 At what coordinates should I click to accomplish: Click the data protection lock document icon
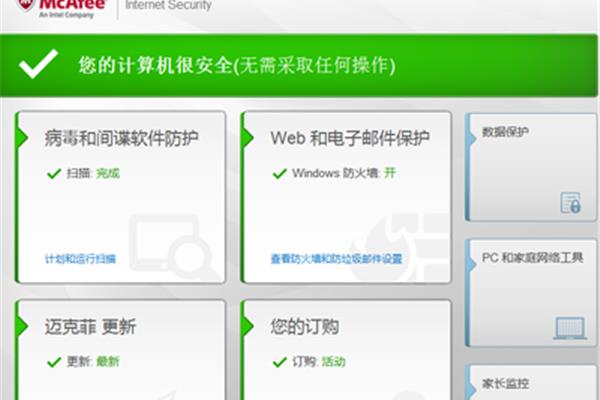[x=571, y=202]
